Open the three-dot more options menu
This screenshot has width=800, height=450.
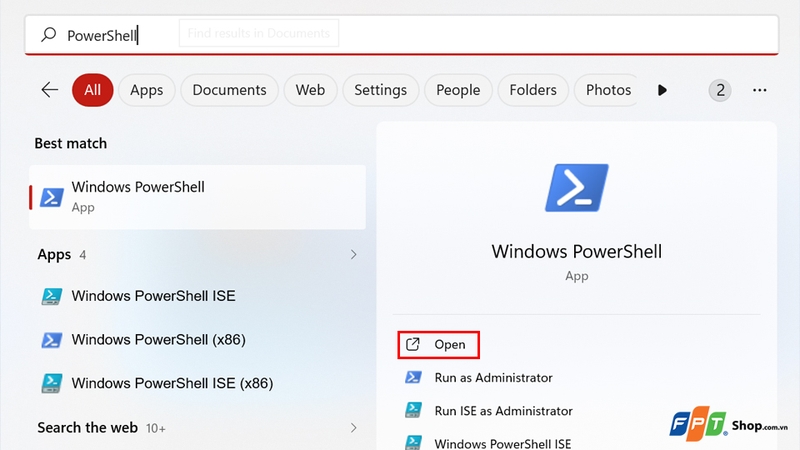759,90
